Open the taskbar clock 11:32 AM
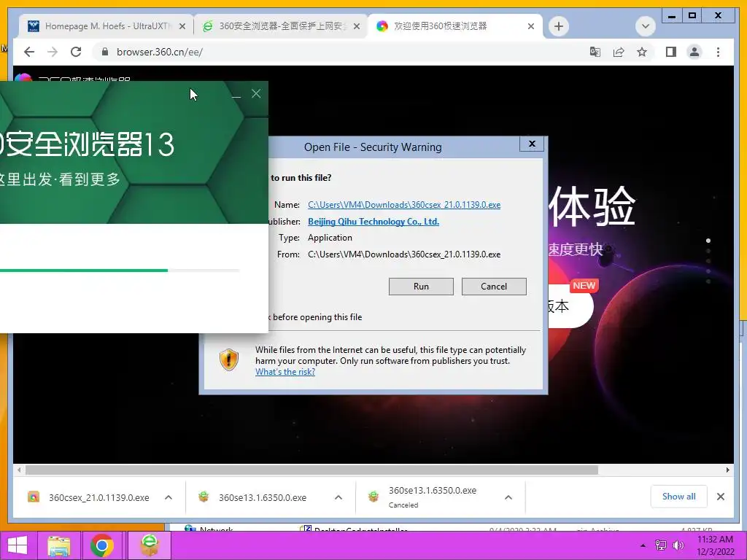747x560 pixels. (x=715, y=545)
